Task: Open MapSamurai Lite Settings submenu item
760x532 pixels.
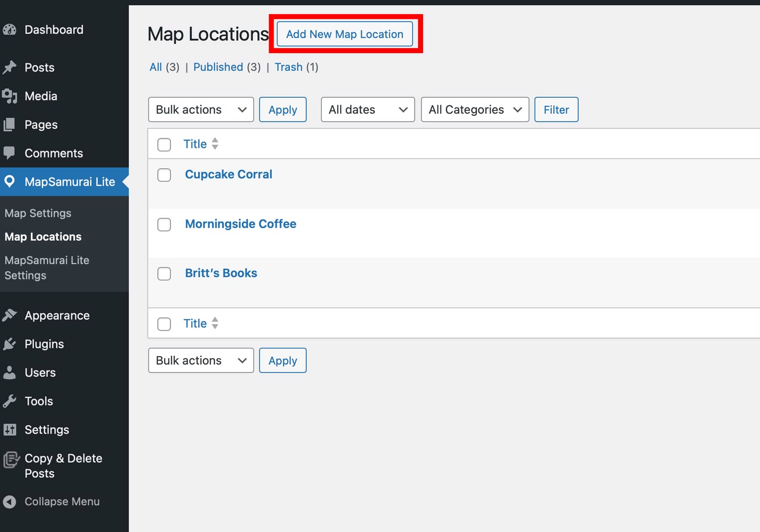Action: tap(47, 268)
